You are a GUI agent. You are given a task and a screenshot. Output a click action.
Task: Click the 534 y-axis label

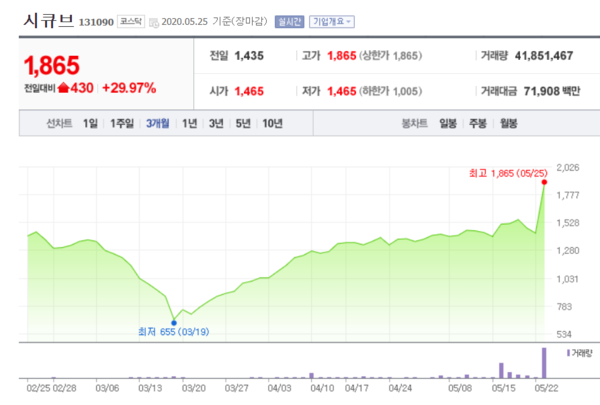(x=564, y=335)
